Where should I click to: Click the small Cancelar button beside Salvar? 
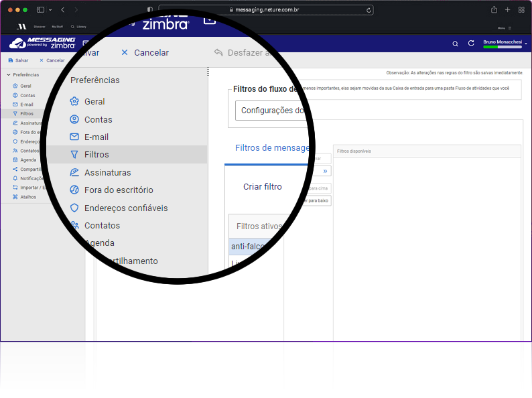[x=52, y=60]
